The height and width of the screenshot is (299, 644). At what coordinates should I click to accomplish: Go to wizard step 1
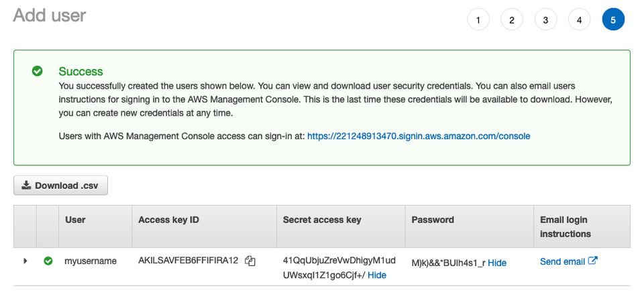click(x=478, y=19)
